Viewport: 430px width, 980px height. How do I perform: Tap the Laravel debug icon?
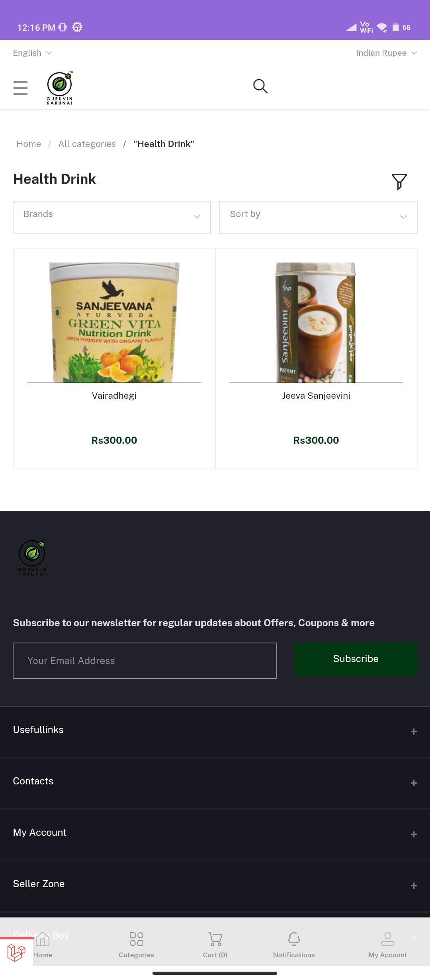click(16, 953)
